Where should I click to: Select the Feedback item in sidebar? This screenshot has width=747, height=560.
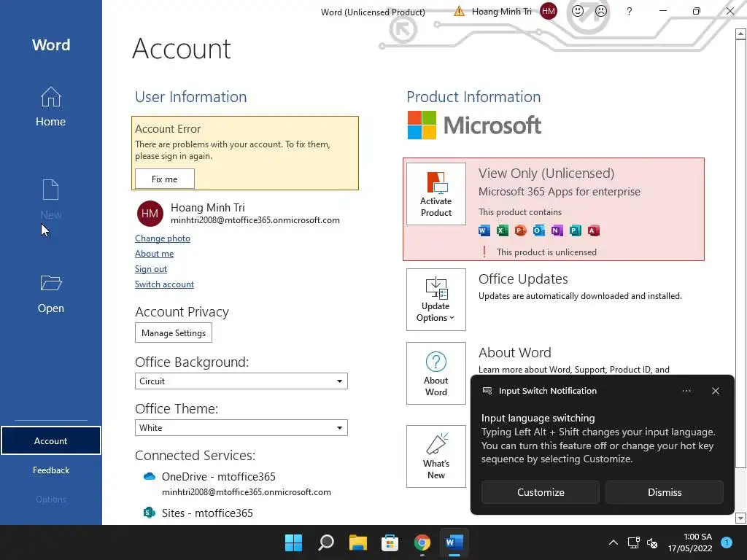(50, 470)
